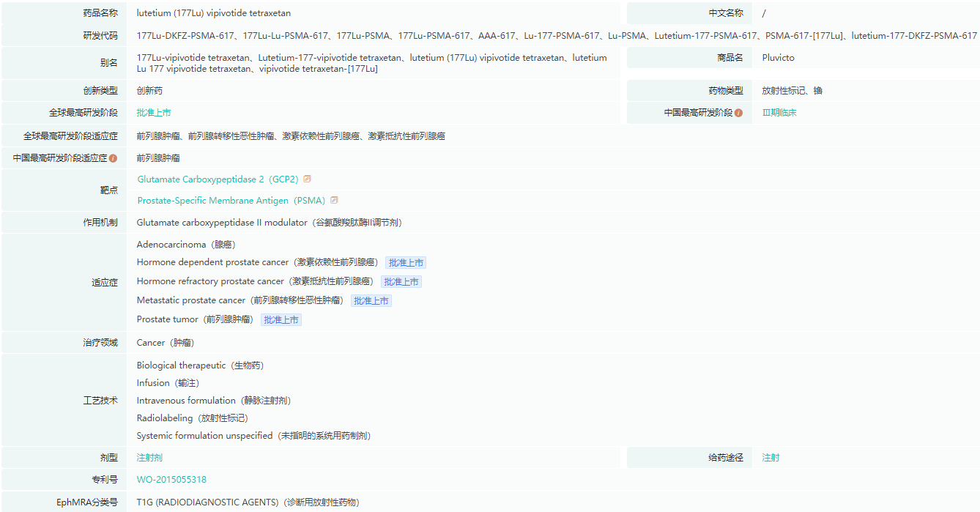Click Metastatic prostate cancer indication text
The image size is (980, 512).
point(240,301)
